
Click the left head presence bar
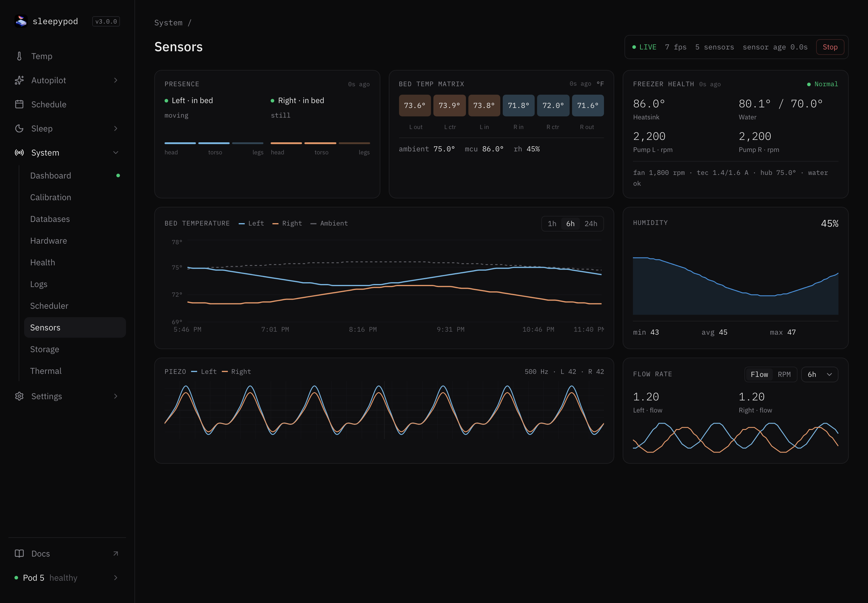coord(180,143)
